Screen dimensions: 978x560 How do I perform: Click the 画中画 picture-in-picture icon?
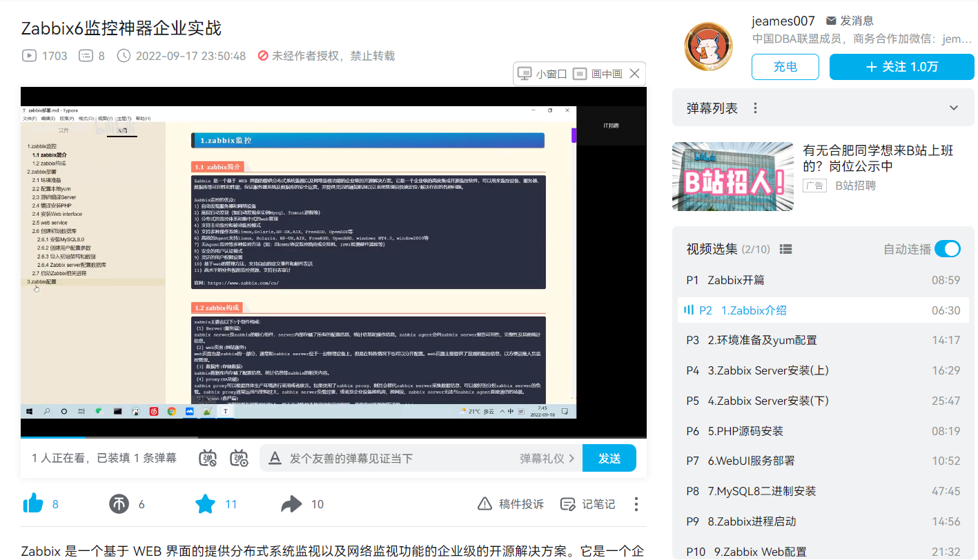580,74
